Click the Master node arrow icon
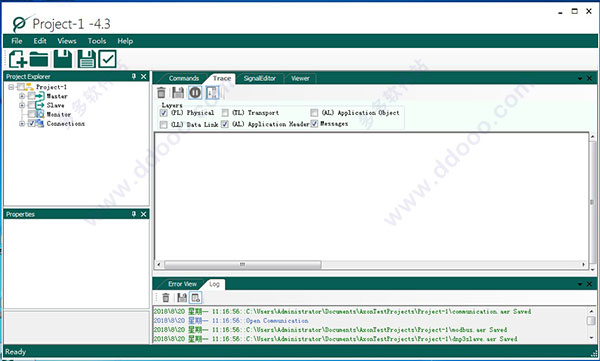 40,96
